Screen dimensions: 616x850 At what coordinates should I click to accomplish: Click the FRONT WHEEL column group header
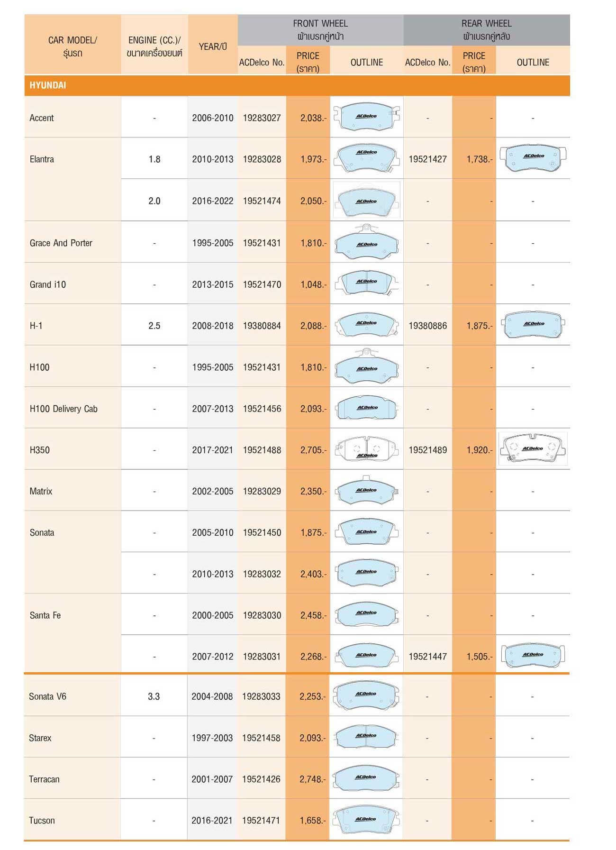[x=320, y=29]
